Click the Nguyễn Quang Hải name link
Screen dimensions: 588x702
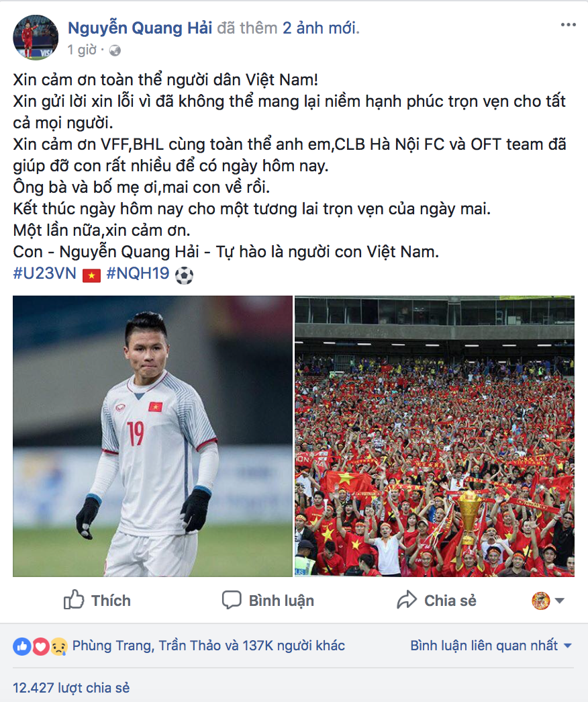(140, 28)
